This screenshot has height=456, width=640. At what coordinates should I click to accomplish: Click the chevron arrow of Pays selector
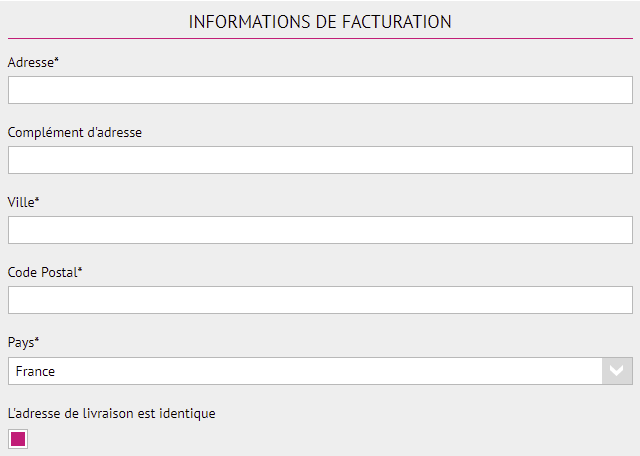click(617, 371)
